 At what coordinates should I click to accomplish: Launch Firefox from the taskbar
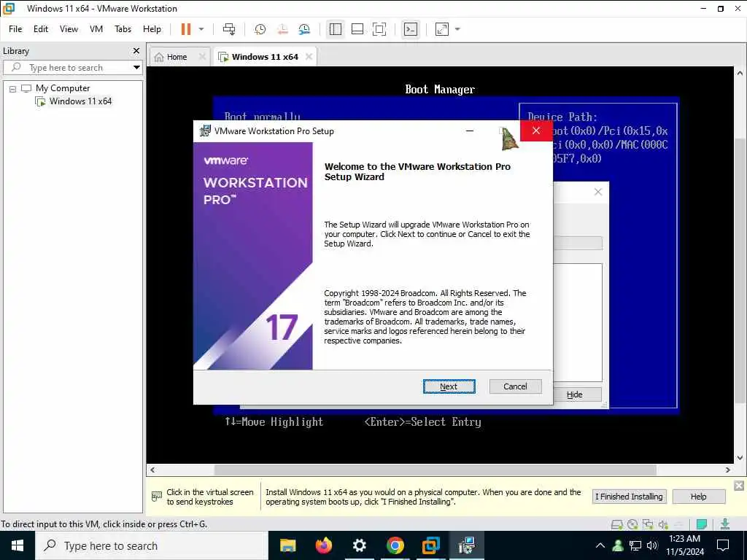click(323, 545)
